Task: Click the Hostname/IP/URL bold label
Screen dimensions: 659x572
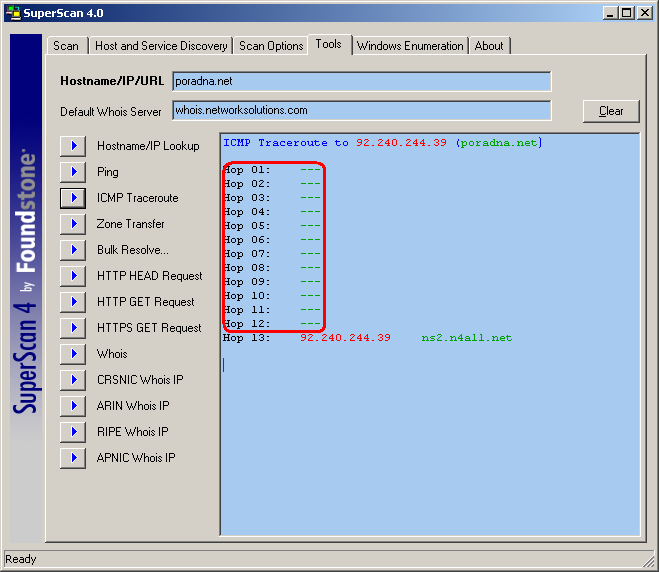Action: point(112,81)
